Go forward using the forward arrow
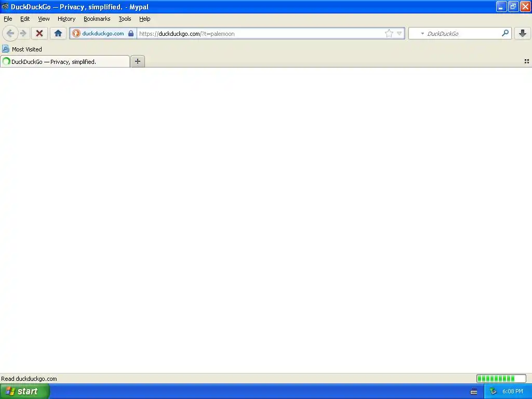 click(x=23, y=33)
